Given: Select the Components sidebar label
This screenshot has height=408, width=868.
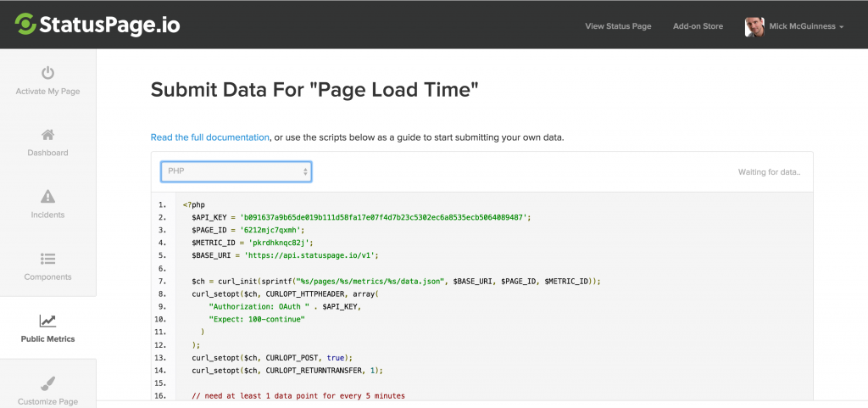Looking at the screenshot, I should pos(47,277).
